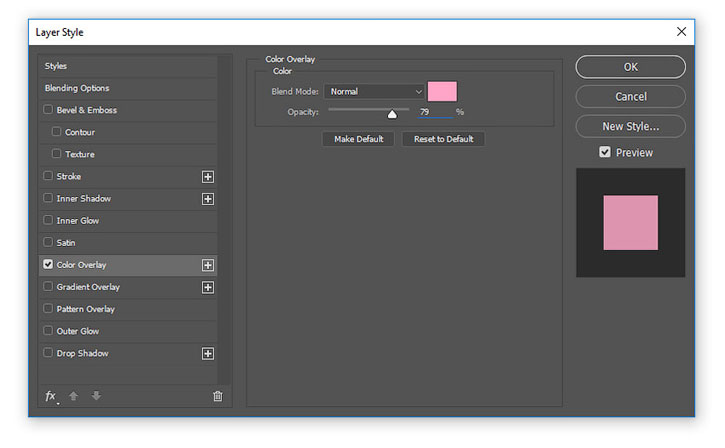
Task: Add another Stroke effect via plus icon
Action: [x=208, y=177]
